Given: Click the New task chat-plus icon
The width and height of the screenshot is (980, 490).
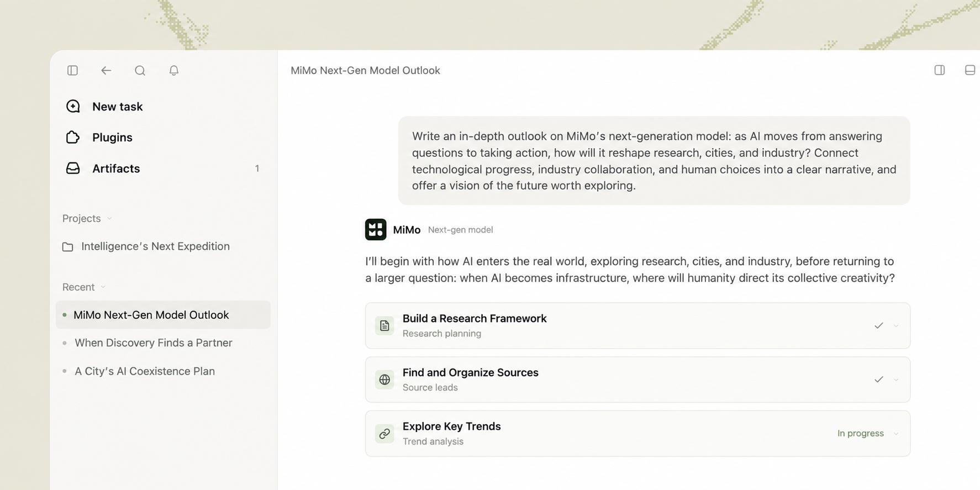Looking at the screenshot, I should pyautogui.click(x=73, y=106).
